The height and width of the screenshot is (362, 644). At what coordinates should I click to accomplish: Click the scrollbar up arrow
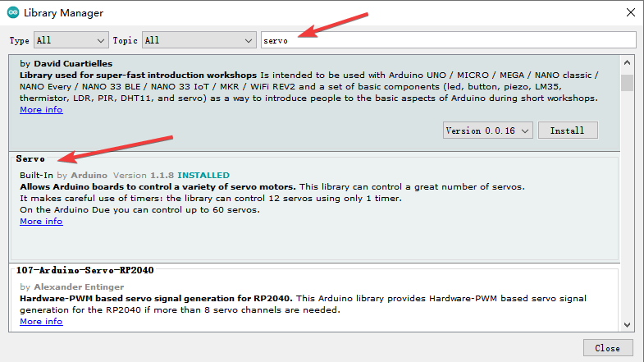coord(627,63)
